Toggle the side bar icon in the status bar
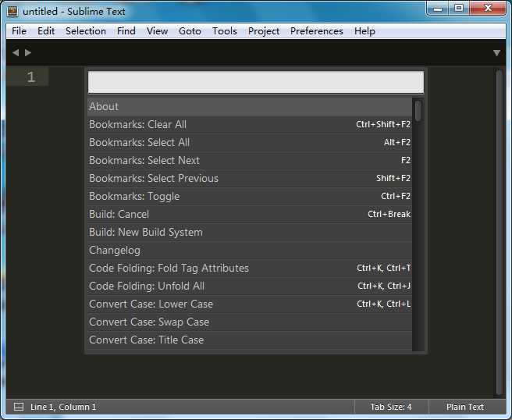 coord(19,407)
